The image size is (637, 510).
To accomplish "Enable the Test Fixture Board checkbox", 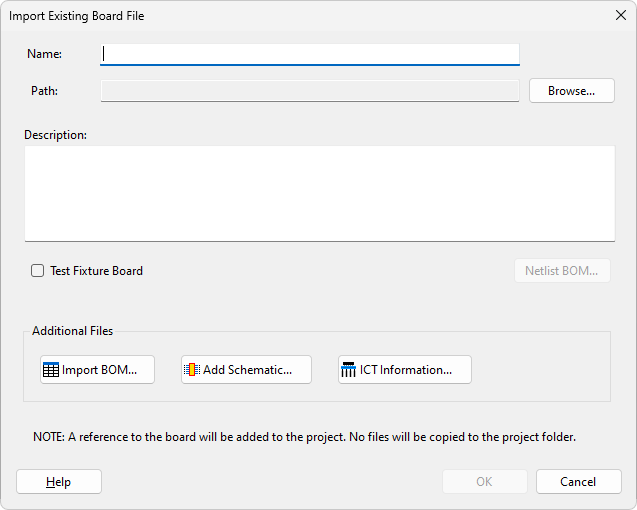I will (x=38, y=271).
